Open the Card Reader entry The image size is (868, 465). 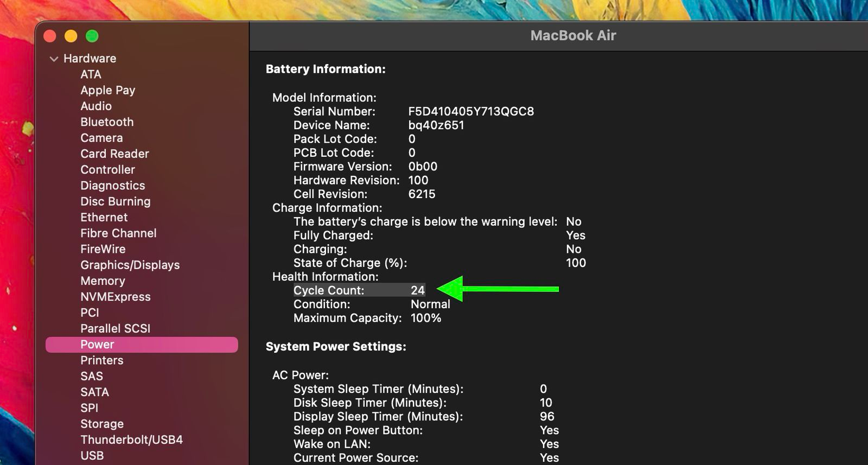[x=114, y=154]
